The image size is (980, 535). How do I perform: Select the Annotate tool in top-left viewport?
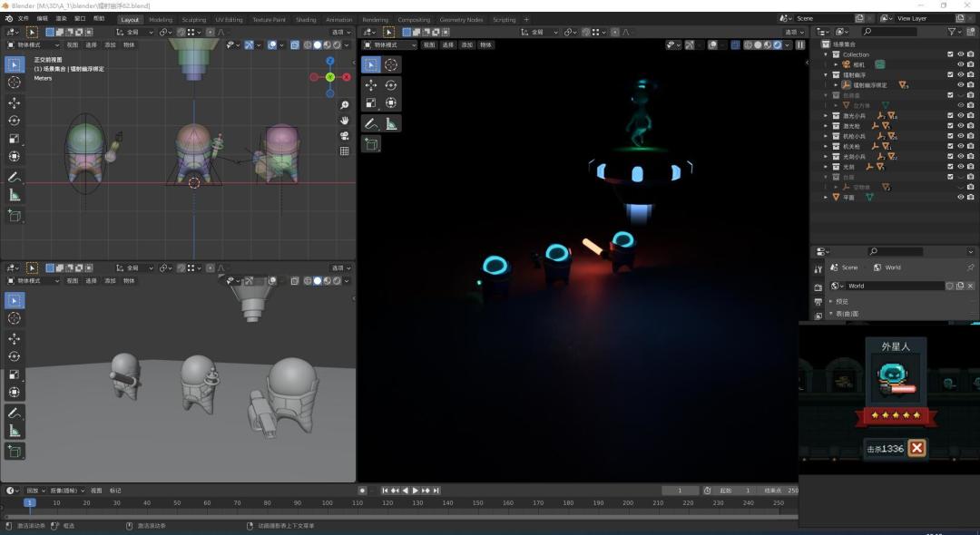pos(14,177)
